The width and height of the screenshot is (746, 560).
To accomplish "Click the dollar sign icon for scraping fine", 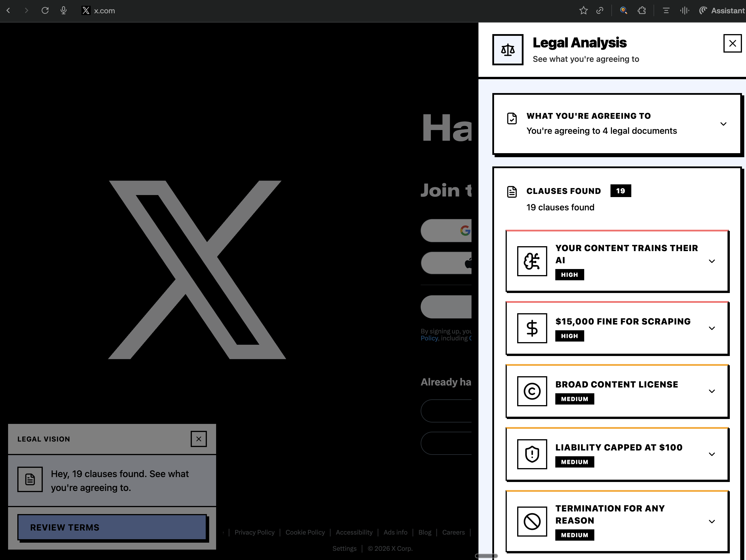I will tap(532, 328).
